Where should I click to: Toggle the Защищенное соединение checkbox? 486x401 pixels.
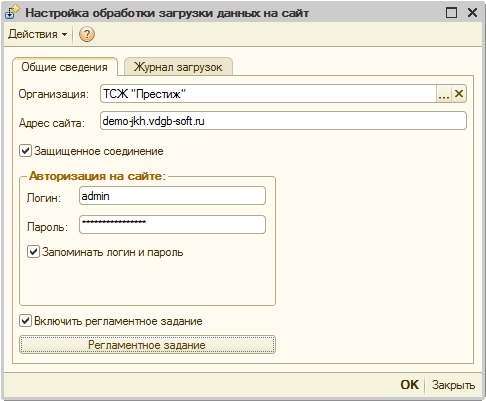[25, 151]
